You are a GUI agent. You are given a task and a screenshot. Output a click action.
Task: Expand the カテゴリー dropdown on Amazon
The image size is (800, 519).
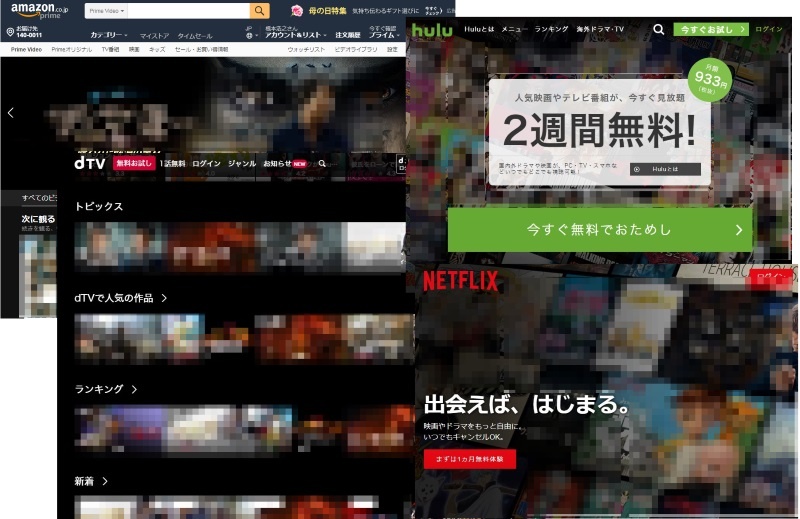point(108,35)
